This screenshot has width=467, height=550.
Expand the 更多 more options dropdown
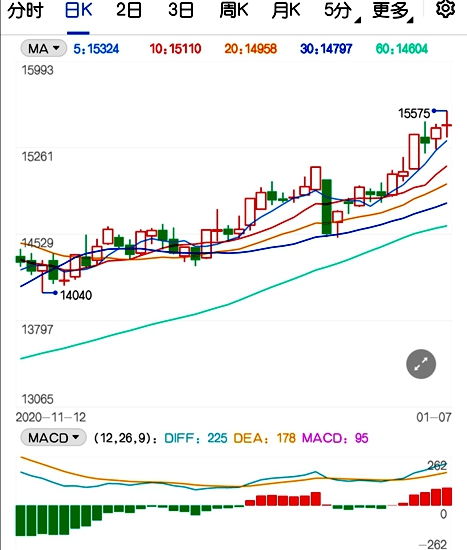point(393,11)
